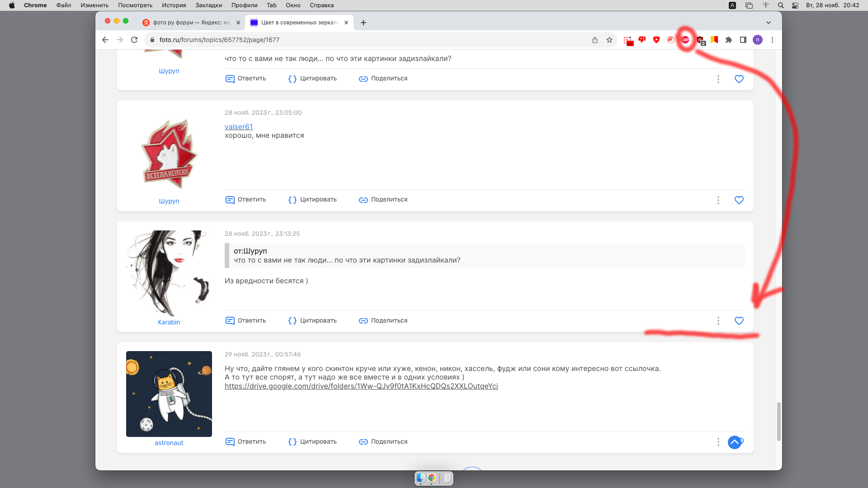Open the macOS Spotlight search icon
868x488 pixels.
[781, 5]
